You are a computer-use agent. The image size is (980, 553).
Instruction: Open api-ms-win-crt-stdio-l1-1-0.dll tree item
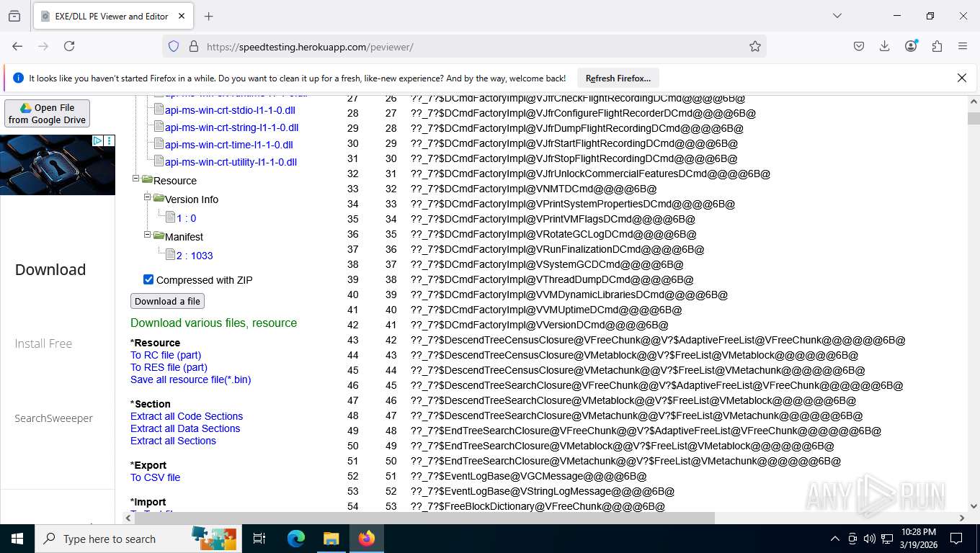click(230, 110)
